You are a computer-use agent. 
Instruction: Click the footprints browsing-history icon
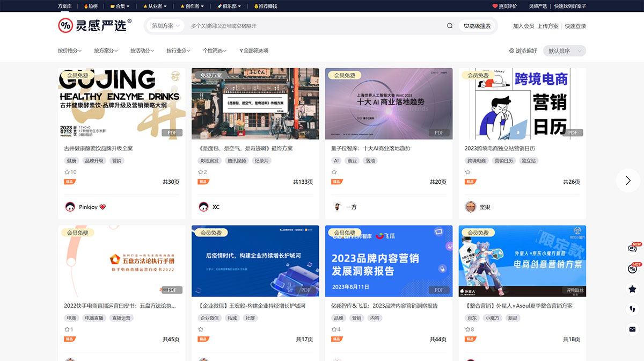(x=632, y=309)
